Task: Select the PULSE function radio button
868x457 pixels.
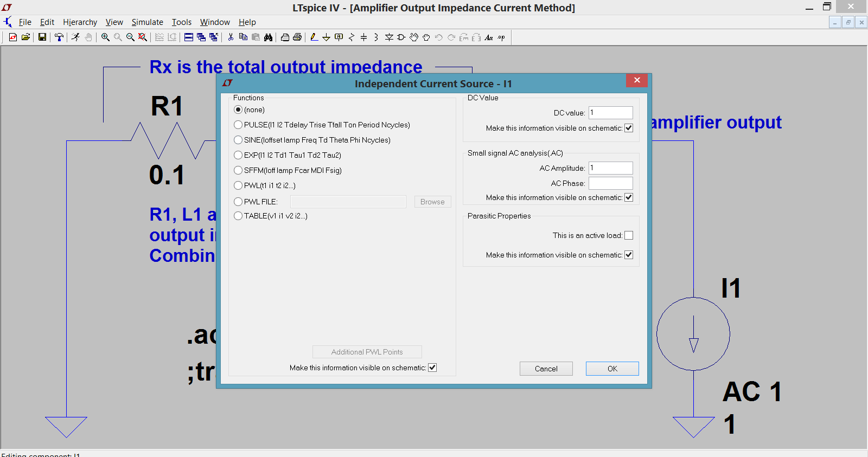Action: tap(238, 125)
